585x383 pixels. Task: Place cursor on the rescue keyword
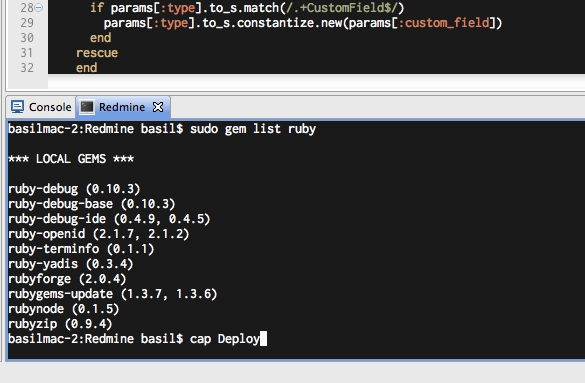(97, 53)
